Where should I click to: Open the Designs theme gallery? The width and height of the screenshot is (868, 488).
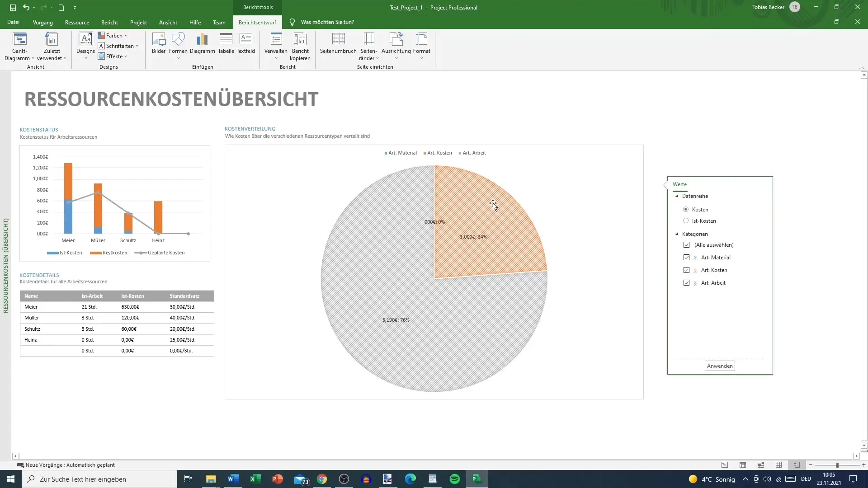[x=85, y=46]
